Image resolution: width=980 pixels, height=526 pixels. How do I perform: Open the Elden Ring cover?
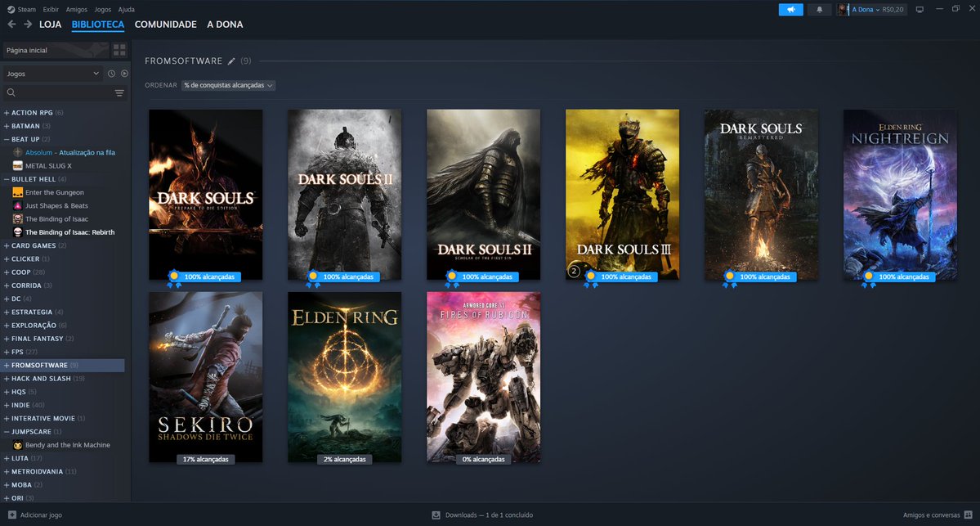pos(344,377)
